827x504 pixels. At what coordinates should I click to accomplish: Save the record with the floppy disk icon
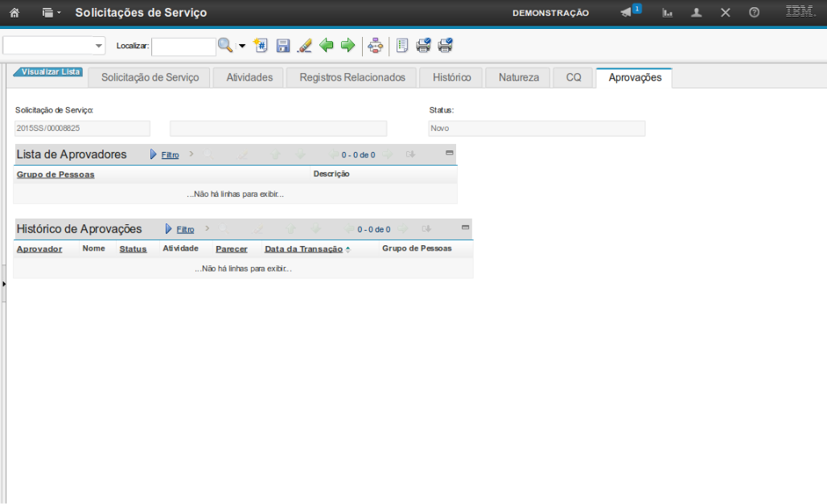pyautogui.click(x=283, y=46)
